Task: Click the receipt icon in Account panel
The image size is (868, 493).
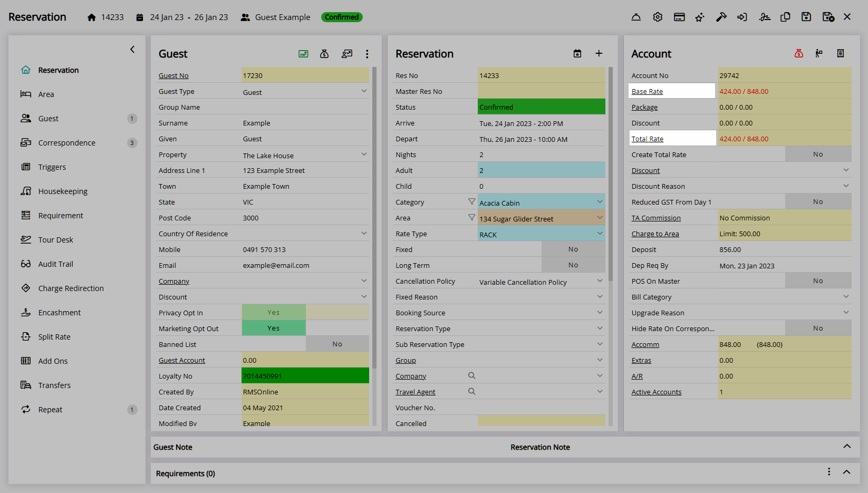Action: [841, 53]
